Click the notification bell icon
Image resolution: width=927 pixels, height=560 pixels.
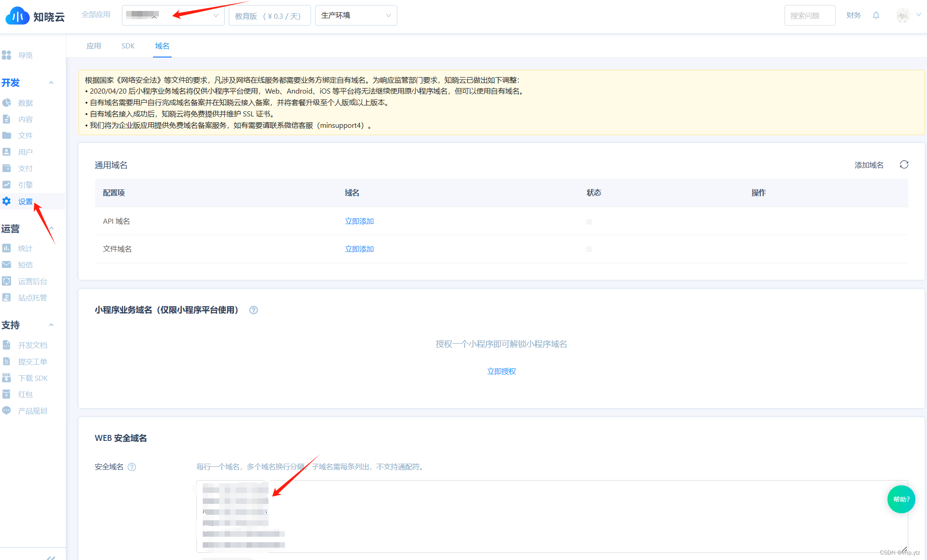coord(876,16)
